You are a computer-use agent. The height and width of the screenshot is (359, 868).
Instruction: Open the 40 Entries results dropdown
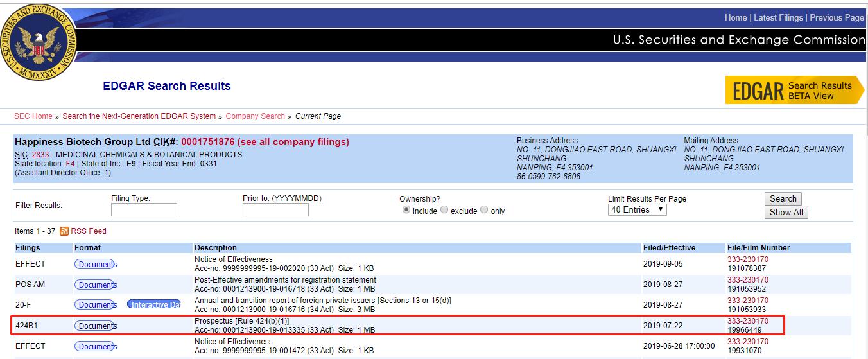[x=638, y=210]
